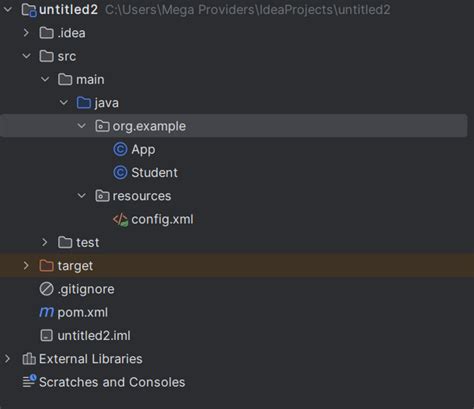Expand the .idea folder
This screenshot has width=474, height=409.
[26, 33]
